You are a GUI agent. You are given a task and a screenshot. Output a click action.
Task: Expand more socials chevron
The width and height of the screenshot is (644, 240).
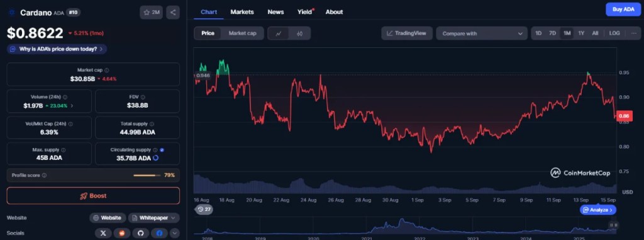175,233
